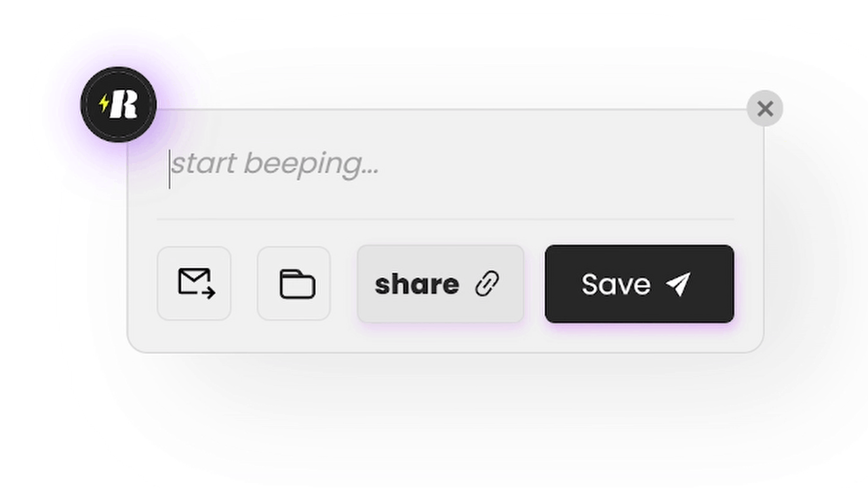The image size is (868, 488).
Task: Click the envelope with arrow send-mail icon
Action: coord(195,283)
